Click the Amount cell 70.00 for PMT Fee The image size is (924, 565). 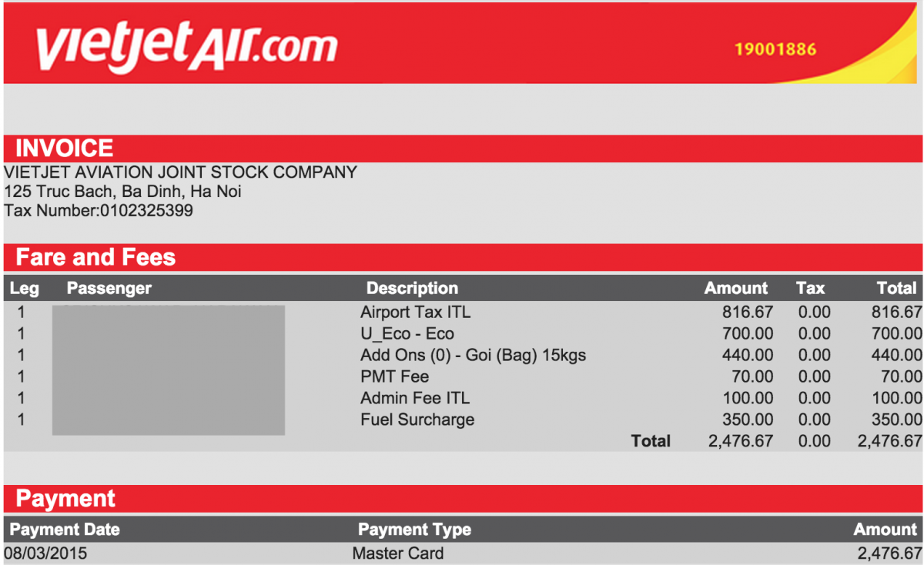(x=752, y=377)
